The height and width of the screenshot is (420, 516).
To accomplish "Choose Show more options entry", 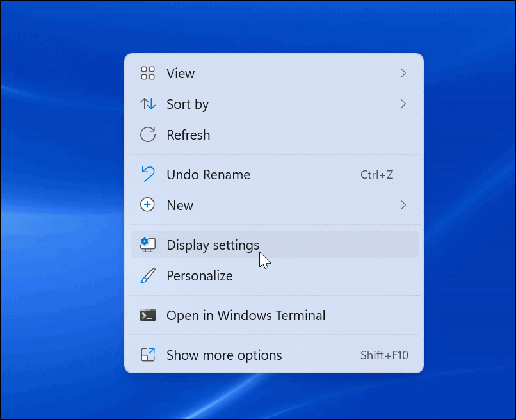I will tap(274, 355).
